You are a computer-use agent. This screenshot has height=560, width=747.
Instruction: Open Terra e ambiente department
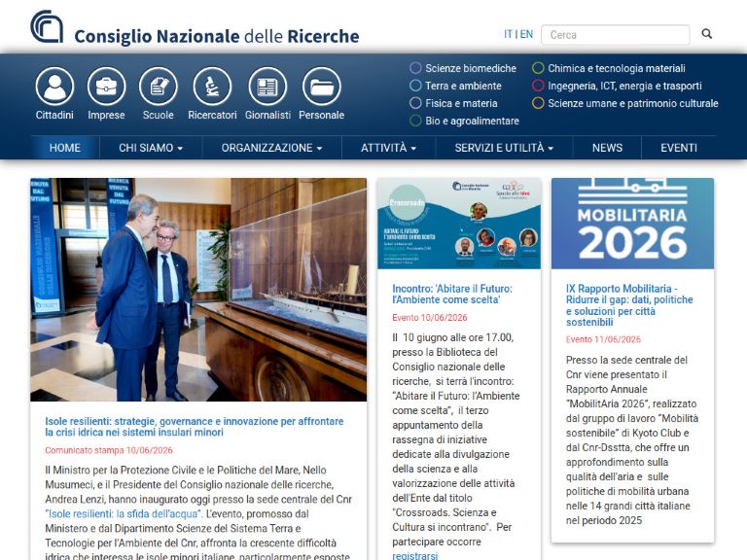click(463, 86)
